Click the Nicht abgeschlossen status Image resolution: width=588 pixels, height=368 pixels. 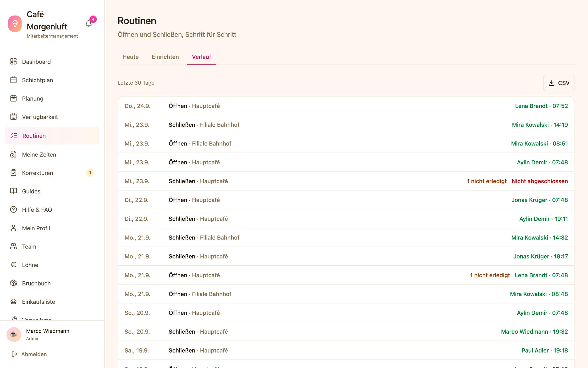coord(540,181)
